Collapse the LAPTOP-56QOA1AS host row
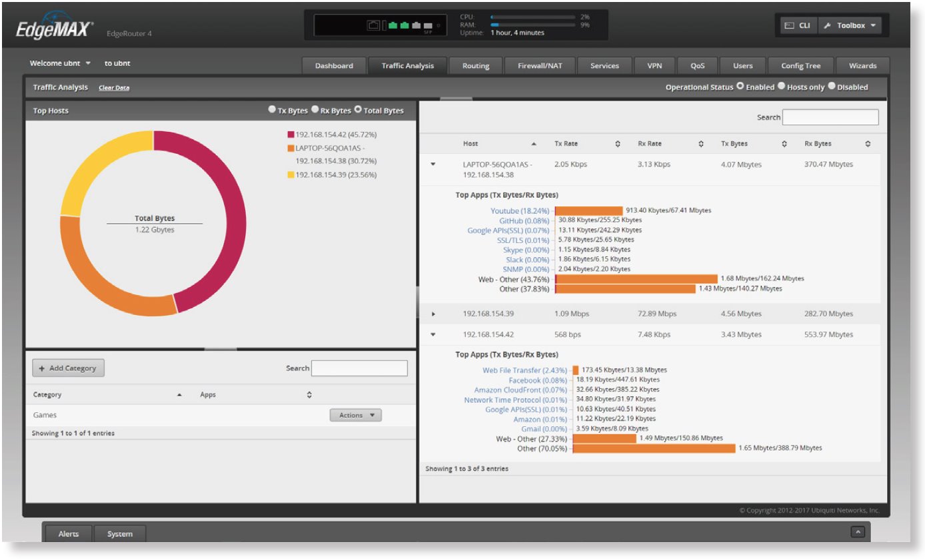 pos(434,164)
